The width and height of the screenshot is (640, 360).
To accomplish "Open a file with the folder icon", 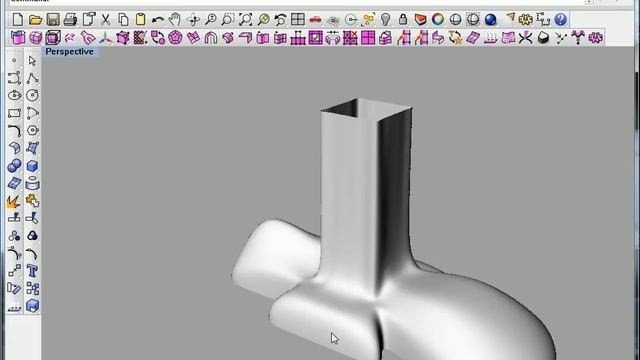I will pos(36,19).
